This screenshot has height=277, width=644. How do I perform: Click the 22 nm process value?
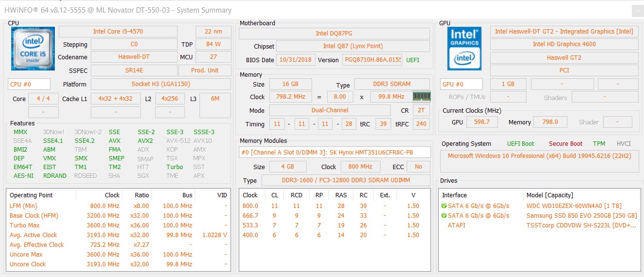click(214, 32)
